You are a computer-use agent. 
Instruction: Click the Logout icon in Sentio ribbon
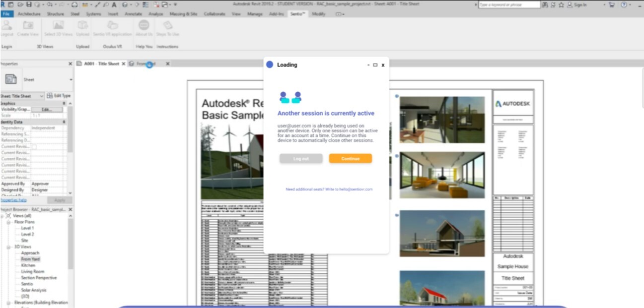[x=6, y=26]
